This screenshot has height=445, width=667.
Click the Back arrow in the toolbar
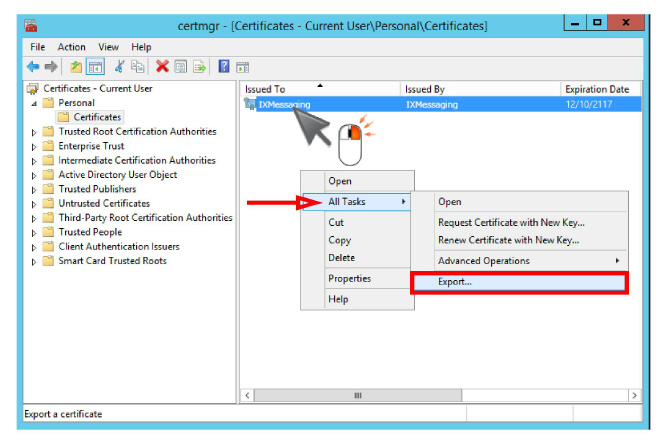point(33,67)
